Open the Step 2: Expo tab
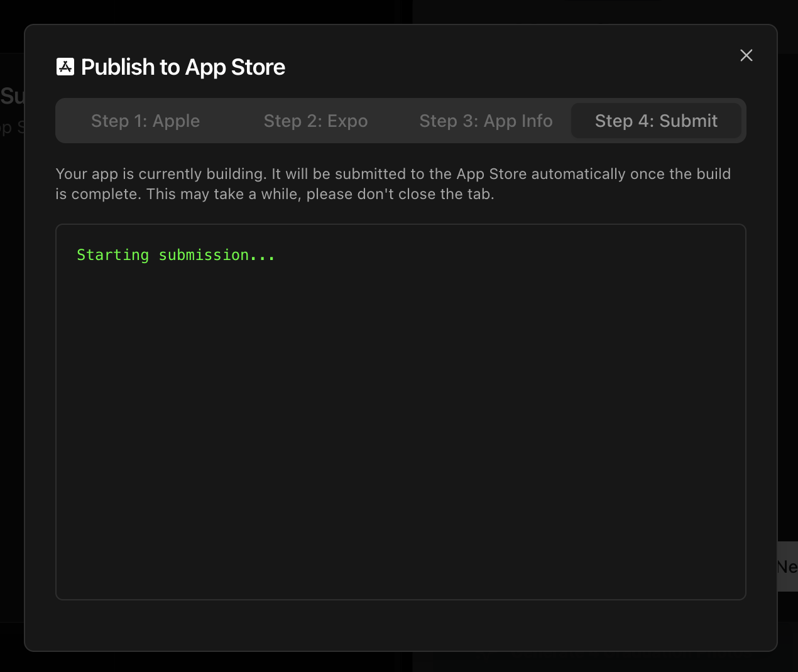798x672 pixels. point(315,121)
